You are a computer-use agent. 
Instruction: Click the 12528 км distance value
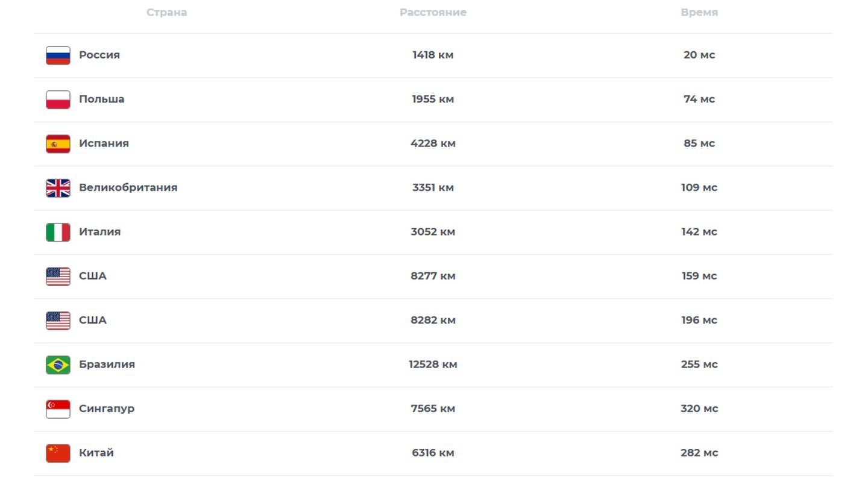click(x=433, y=364)
